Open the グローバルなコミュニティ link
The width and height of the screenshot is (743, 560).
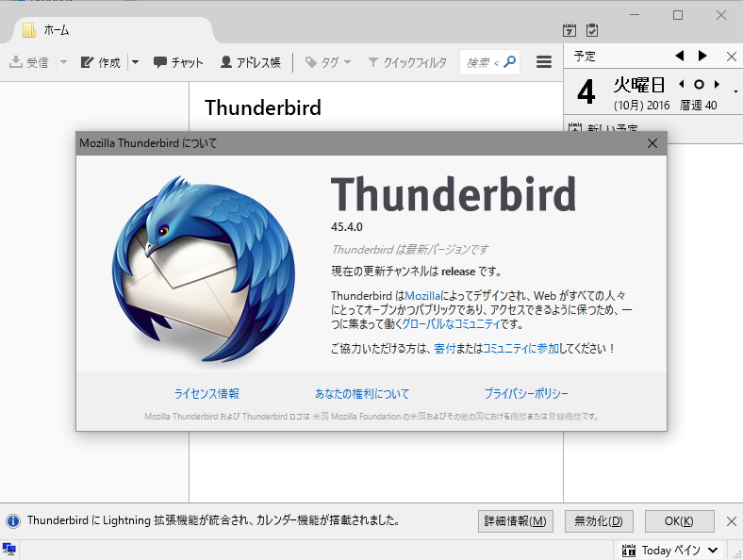tap(451, 324)
